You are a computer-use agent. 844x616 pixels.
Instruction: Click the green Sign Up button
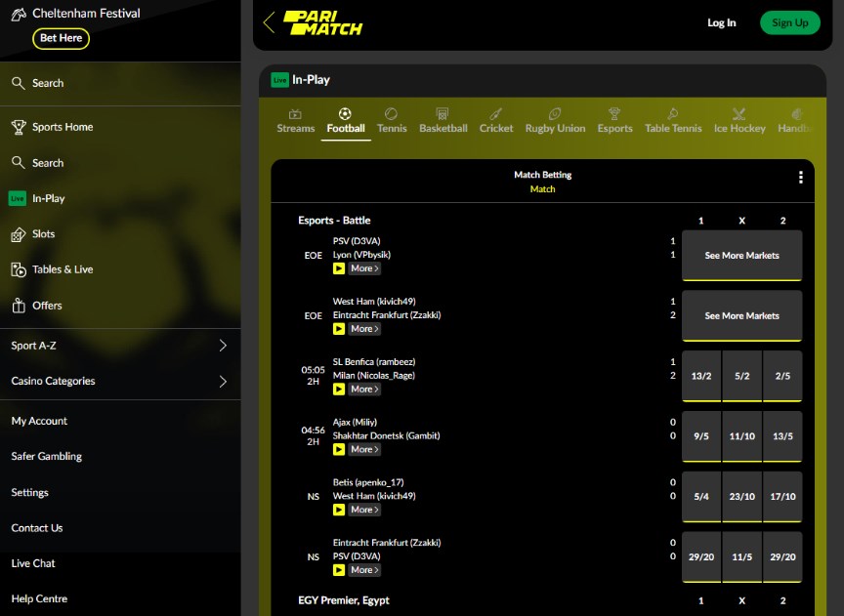789,22
